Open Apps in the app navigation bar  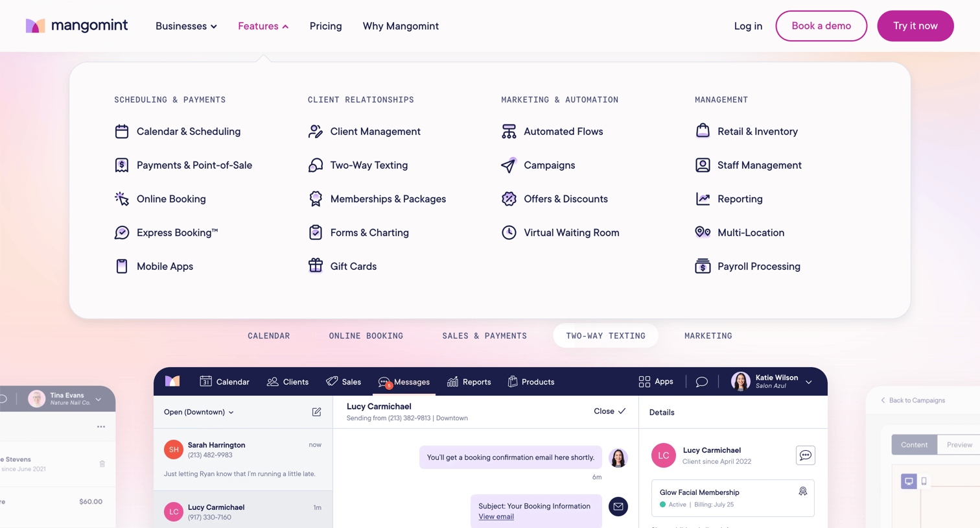point(656,382)
